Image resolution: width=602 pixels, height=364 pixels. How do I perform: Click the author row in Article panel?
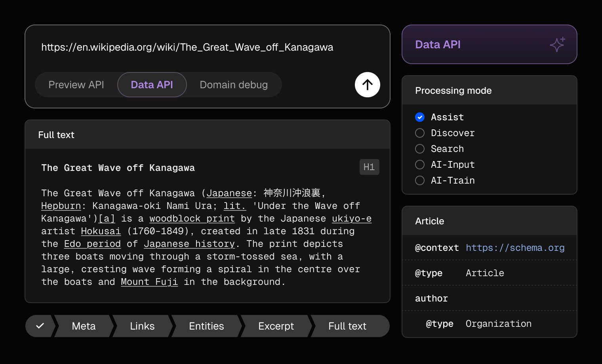pos(490,298)
